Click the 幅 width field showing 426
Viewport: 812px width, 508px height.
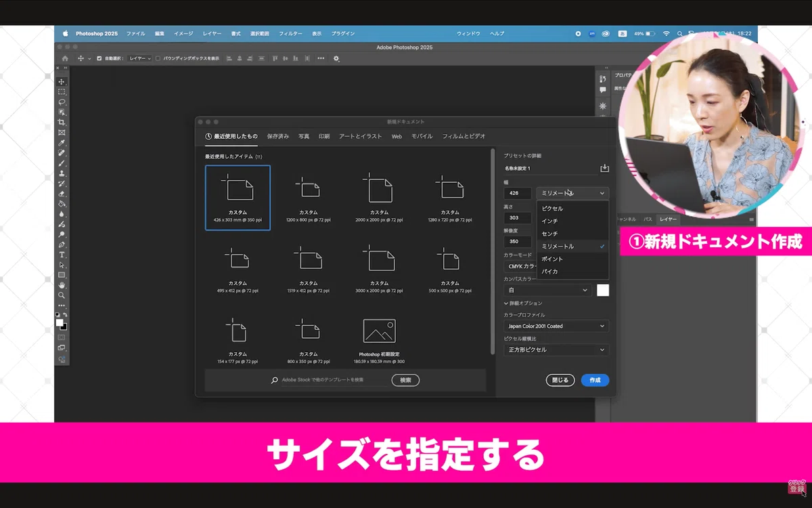click(518, 193)
